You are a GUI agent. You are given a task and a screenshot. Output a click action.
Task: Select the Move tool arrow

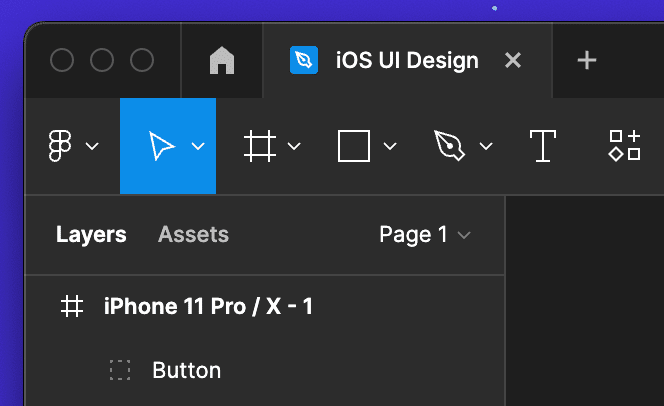(161, 146)
